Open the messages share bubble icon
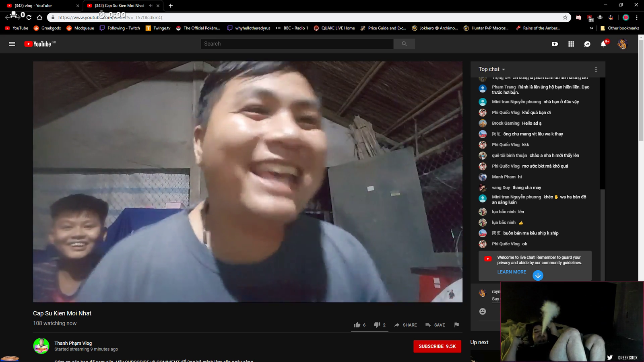644x362 pixels. [x=587, y=44]
